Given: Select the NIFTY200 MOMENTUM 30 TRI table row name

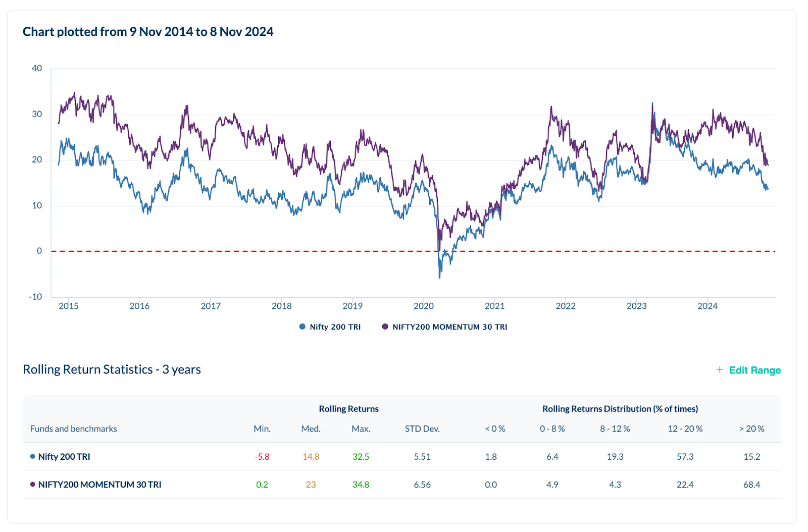Looking at the screenshot, I should pyautogui.click(x=100, y=485).
